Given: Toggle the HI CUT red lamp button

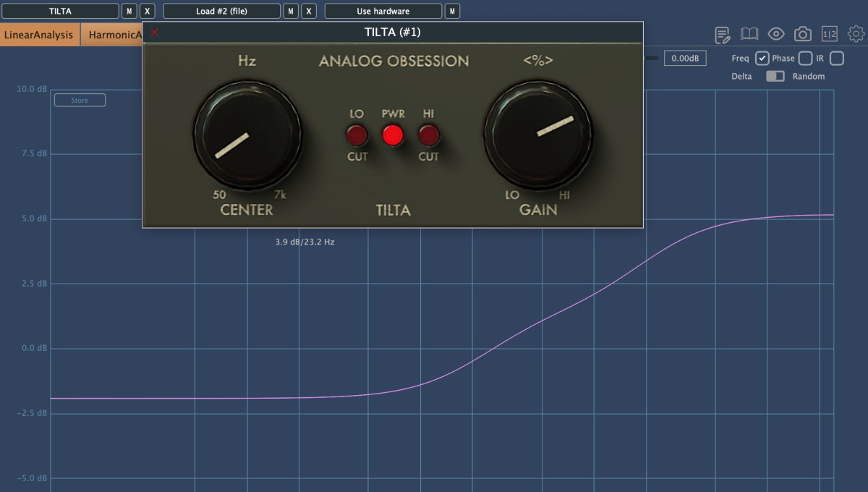Looking at the screenshot, I should pyautogui.click(x=429, y=135).
